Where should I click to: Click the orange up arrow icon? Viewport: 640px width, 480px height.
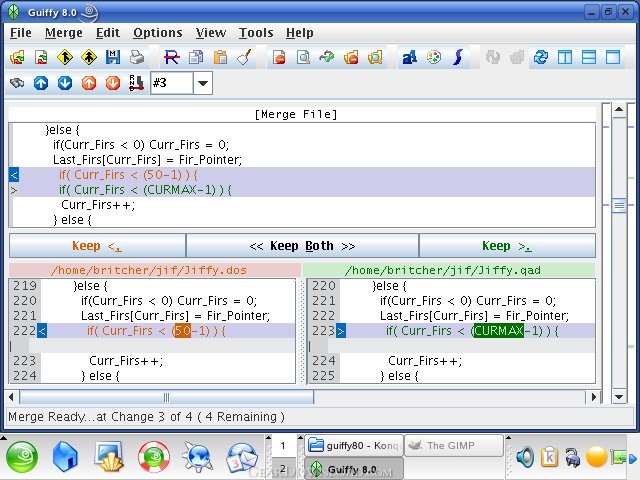tap(89, 83)
